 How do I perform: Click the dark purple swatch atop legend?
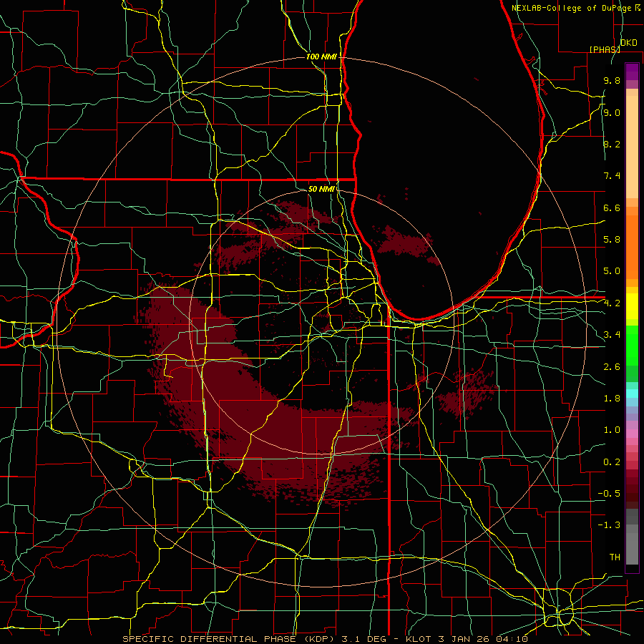click(x=632, y=72)
